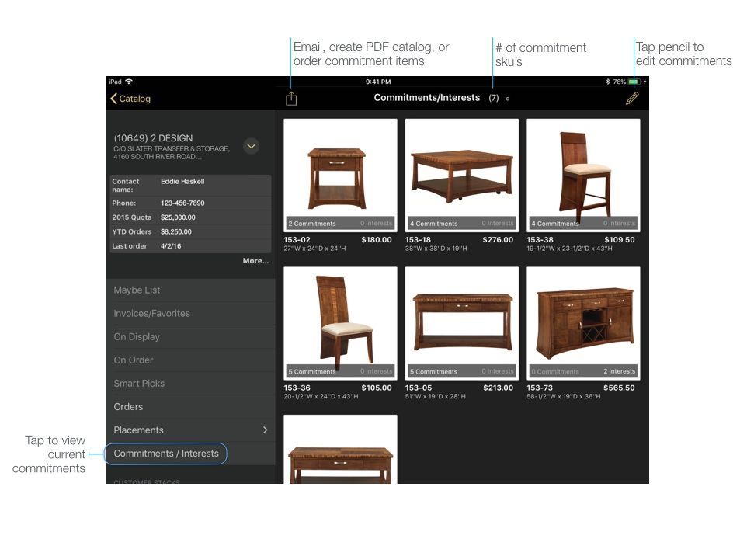Open the 153-73 sideboard thumbnail
Screen dimensions: 747x560
583,323
